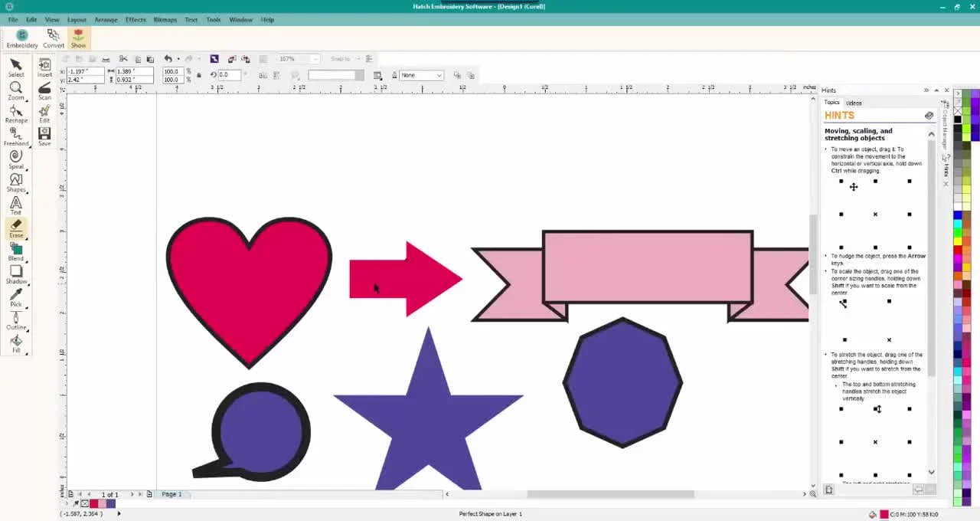This screenshot has width=980, height=521.
Task: Click the Scan icon
Action: (x=44, y=91)
